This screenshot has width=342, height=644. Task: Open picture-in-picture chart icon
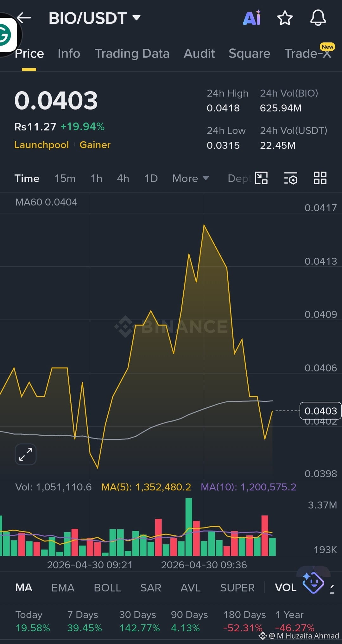point(261,178)
